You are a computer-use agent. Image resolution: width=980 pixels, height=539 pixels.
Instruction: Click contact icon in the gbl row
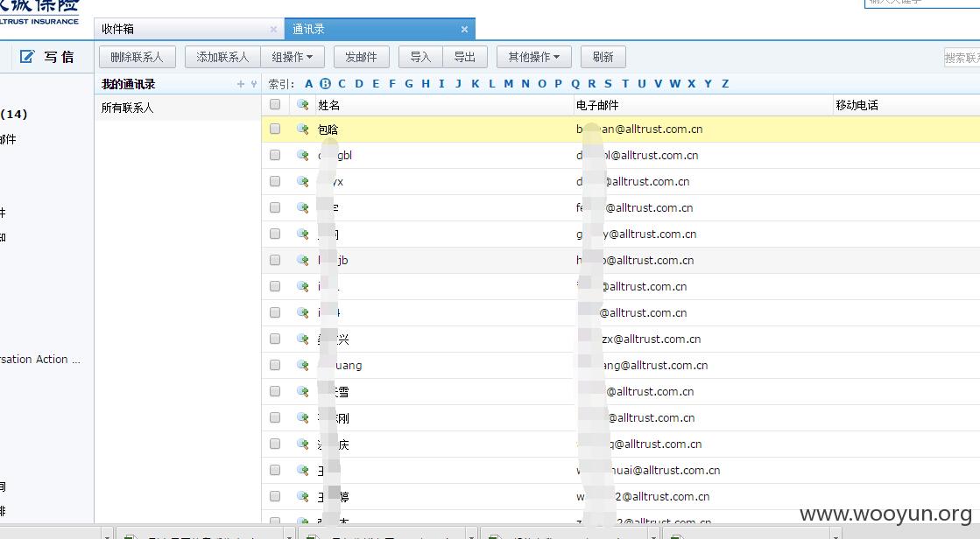tap(303, 156)
